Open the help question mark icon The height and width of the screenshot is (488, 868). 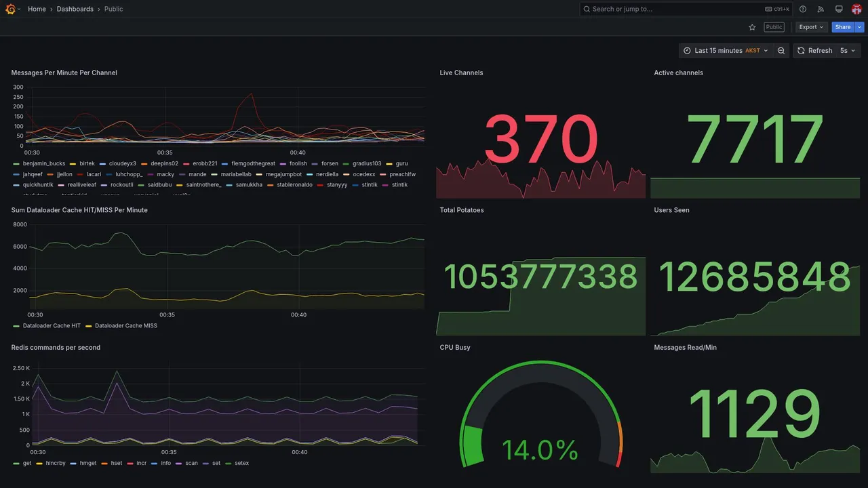point(803,9)
